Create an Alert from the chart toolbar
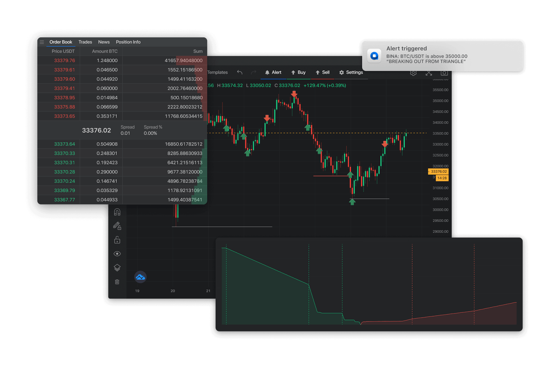 coord(273,72)
